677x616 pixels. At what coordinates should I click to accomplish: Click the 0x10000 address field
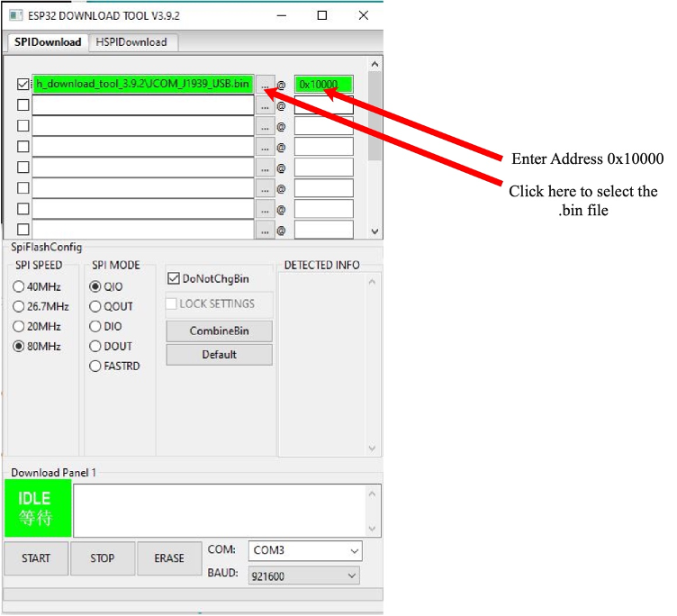323,85
